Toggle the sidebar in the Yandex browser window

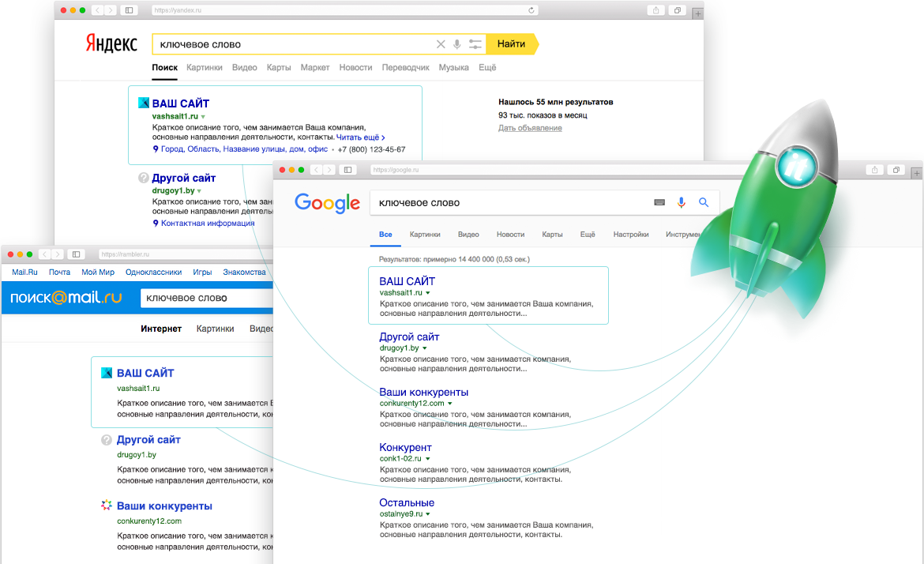click(129, 10)
